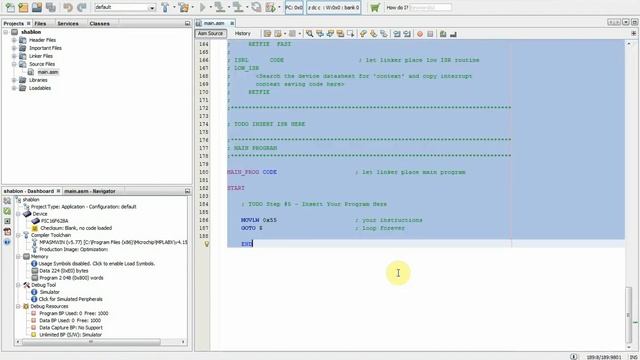
Task: Open the device datasheet PDF icon
Action: point(7,231)
